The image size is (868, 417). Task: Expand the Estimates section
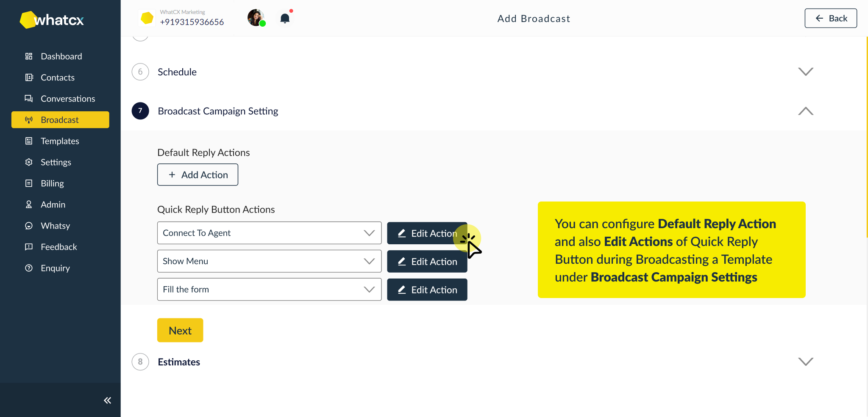805,362
